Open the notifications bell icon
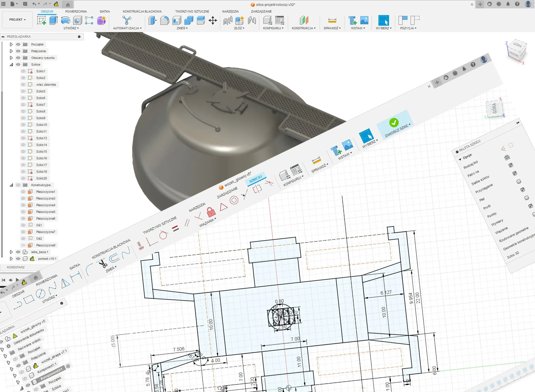 pyautogui.click(x=508, y=4)
